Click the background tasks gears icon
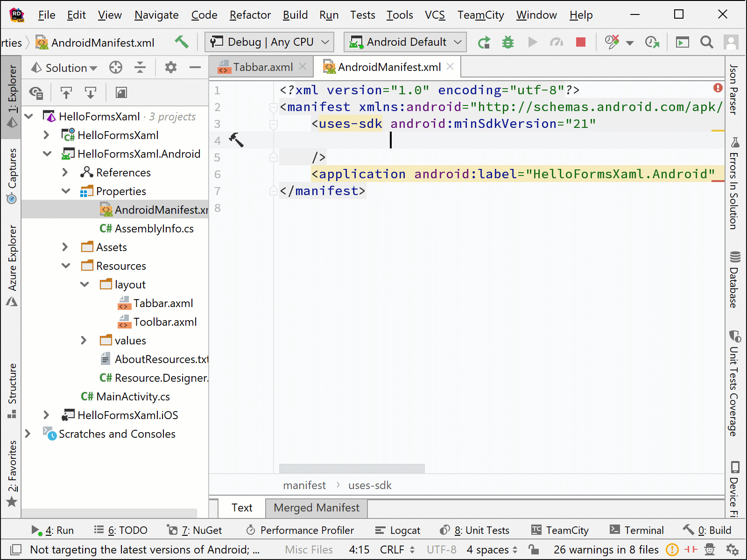Viewport: 747px width, 560px height. coord(732,550)
